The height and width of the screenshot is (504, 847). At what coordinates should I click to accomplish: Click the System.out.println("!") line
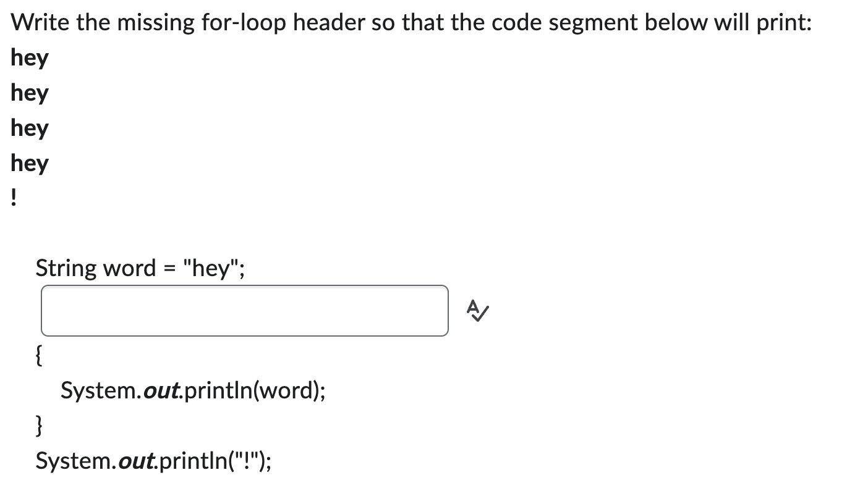[x=155, y=460]
